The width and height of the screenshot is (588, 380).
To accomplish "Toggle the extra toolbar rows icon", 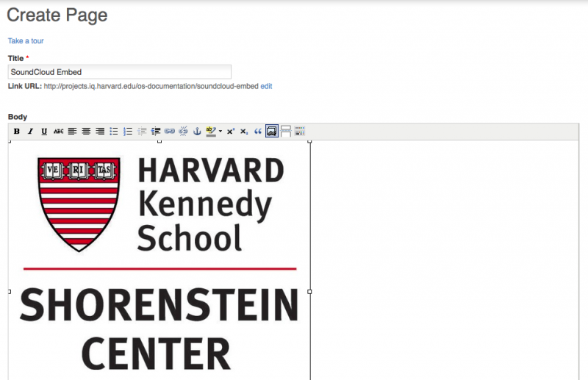I will [x=300, y=132].
